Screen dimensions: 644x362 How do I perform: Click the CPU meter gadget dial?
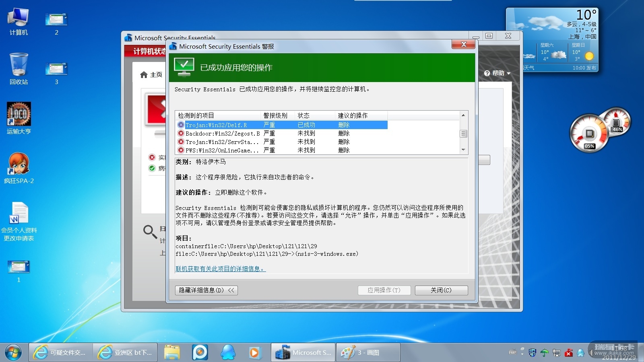(x=589, y=133)
